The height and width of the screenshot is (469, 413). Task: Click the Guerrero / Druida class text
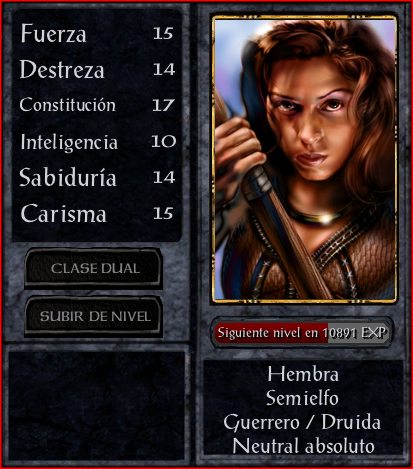click(302, 422)
